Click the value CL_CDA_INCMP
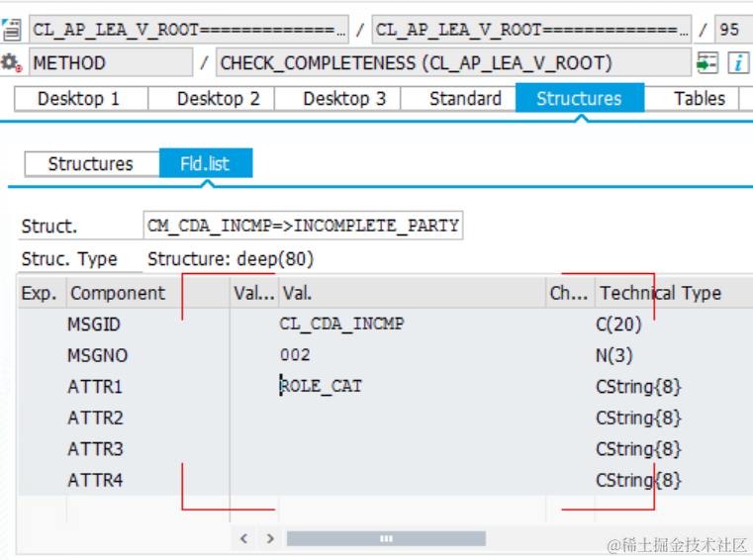Viewport: 753px width, 560px height. [341, 324]
